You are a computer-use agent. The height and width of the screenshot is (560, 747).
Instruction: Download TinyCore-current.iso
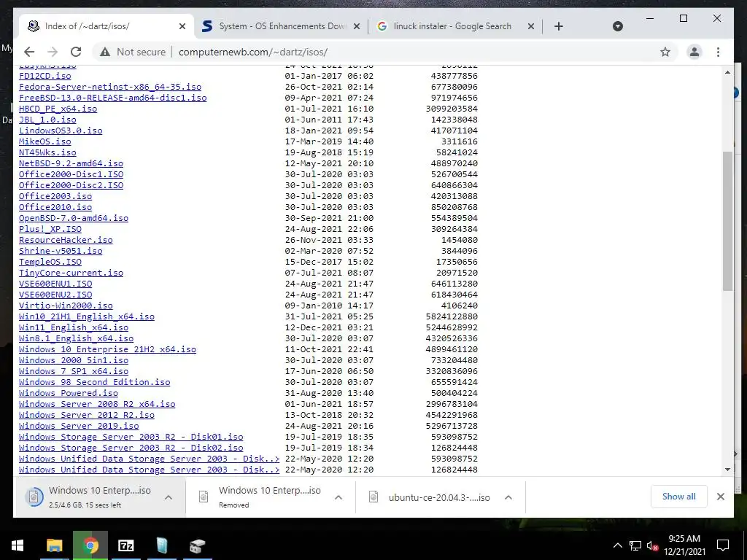(71, 273)
